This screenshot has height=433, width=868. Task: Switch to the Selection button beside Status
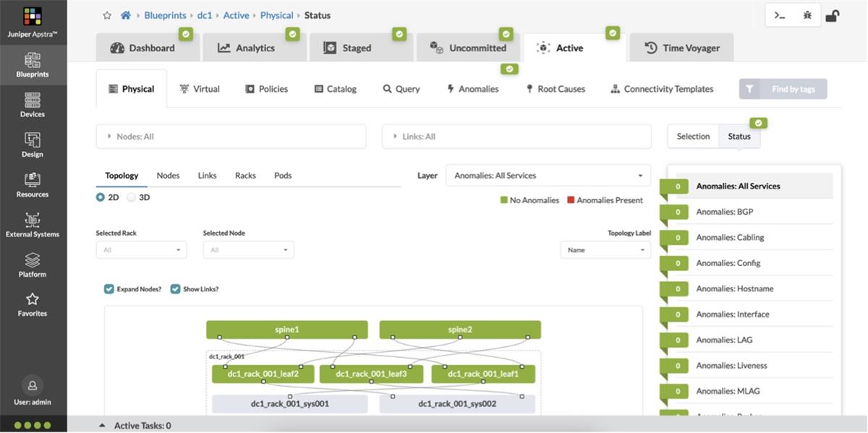pyautogui.click(x=692, y=136)
